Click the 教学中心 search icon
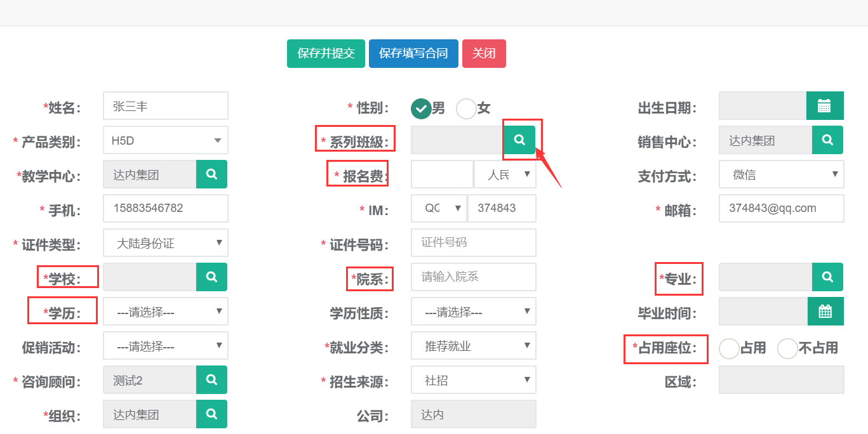This screenshot has width=868, height=434. (x=211, y=174)
